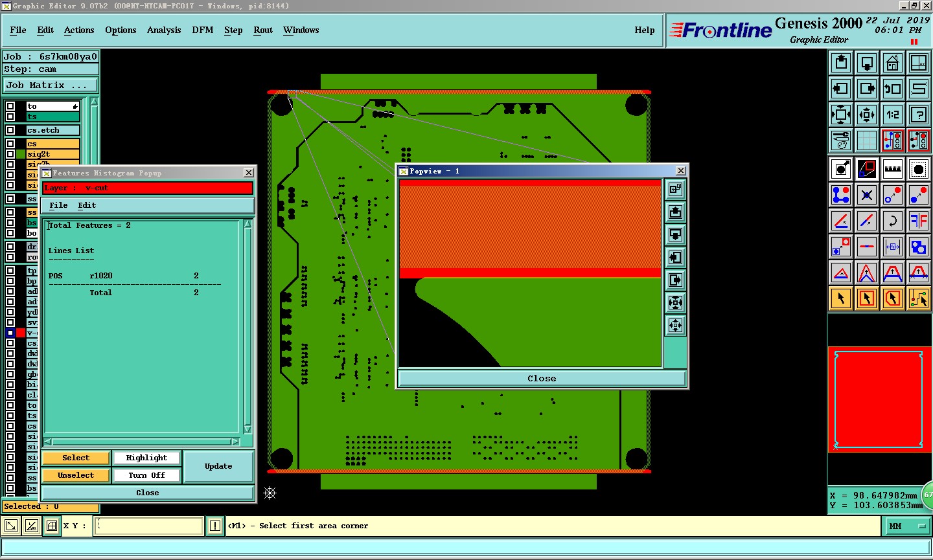
Task: Click the zoom out arrows-inward icon
Action: point(867,115)
